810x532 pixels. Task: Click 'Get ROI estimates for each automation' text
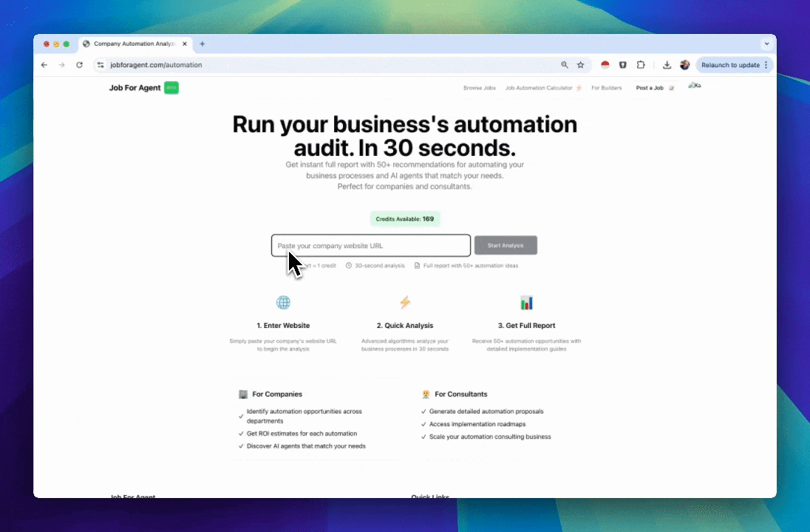pos(302,434)
